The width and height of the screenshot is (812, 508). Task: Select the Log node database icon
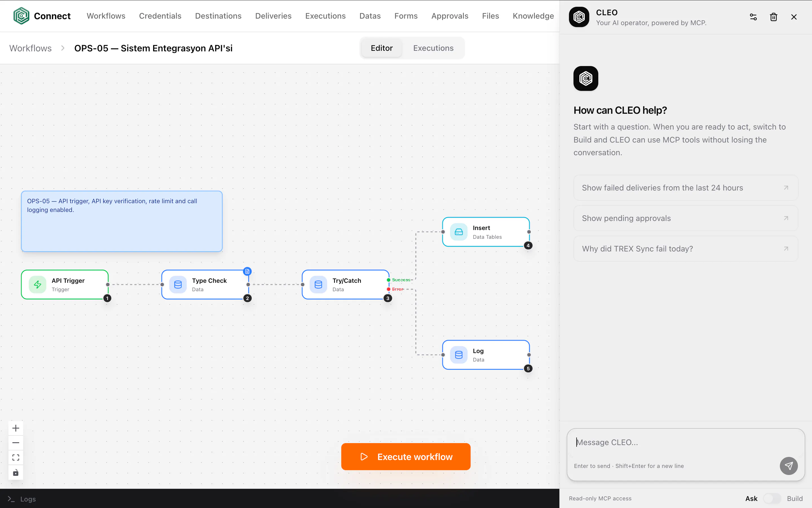459,355
